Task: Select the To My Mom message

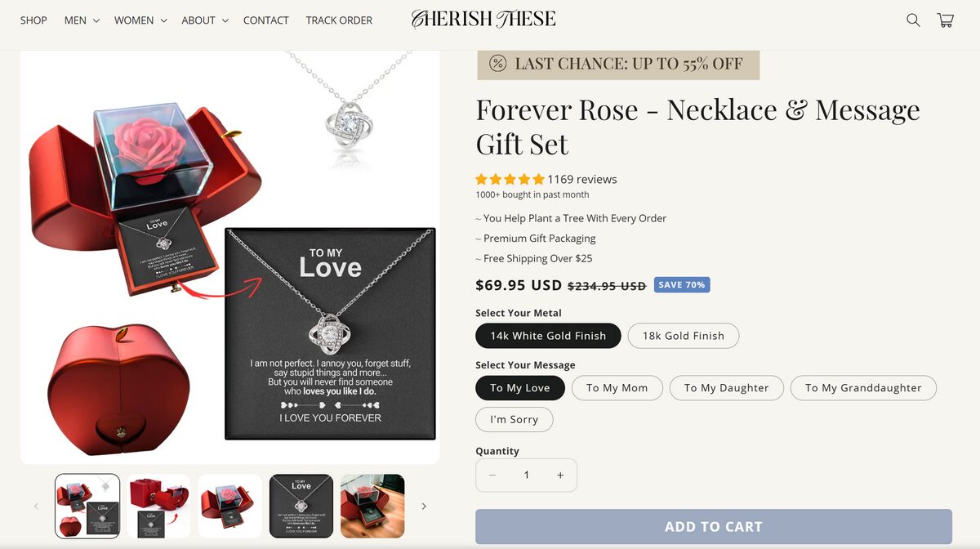Action: point(617,388)
